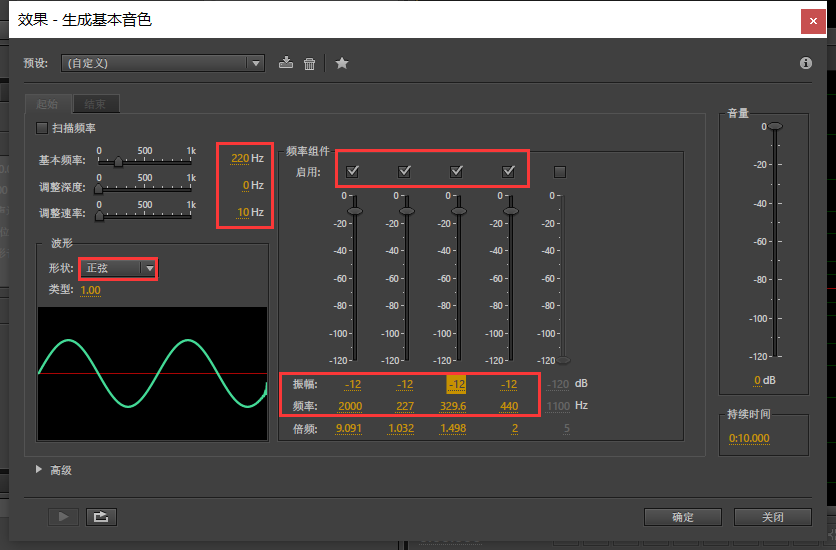Disable the first frequency component checkbox
The width and height of the screenshot is (836, 550).
pos(352,172)
